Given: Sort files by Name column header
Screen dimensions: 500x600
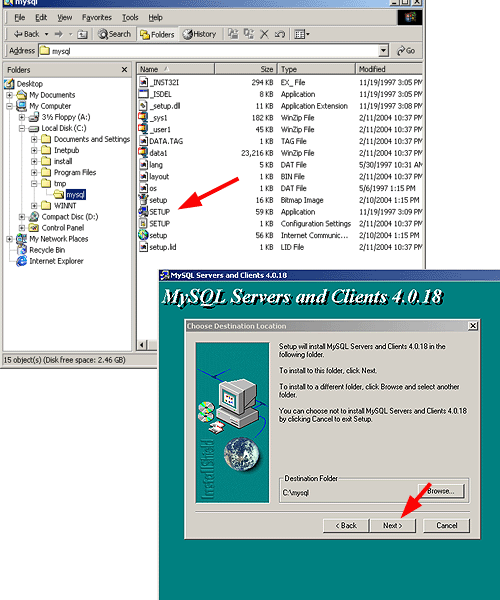Looking at the screenshot, I should point(176,69).
